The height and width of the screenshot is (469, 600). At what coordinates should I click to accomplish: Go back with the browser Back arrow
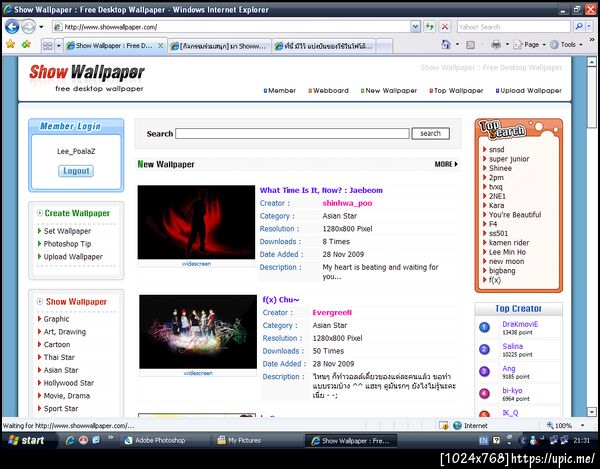click(x=12, y=27)
